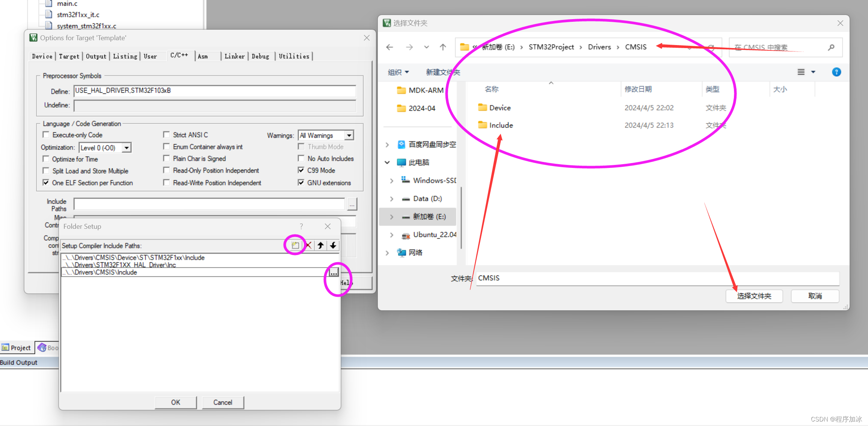Click the 选择文件夹 button
Viewport: 868px width, 426px height.
pyautogui.click(x=754, y=296)
